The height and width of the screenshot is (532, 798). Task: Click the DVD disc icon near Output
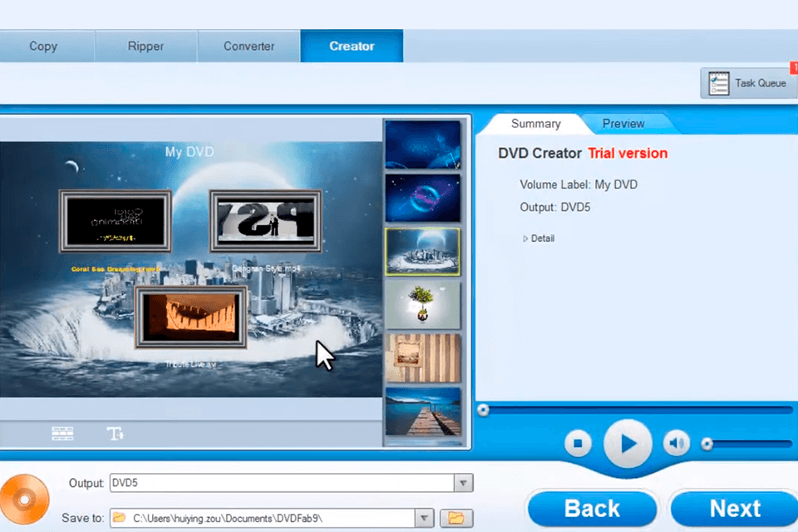(x=25, y=497)
